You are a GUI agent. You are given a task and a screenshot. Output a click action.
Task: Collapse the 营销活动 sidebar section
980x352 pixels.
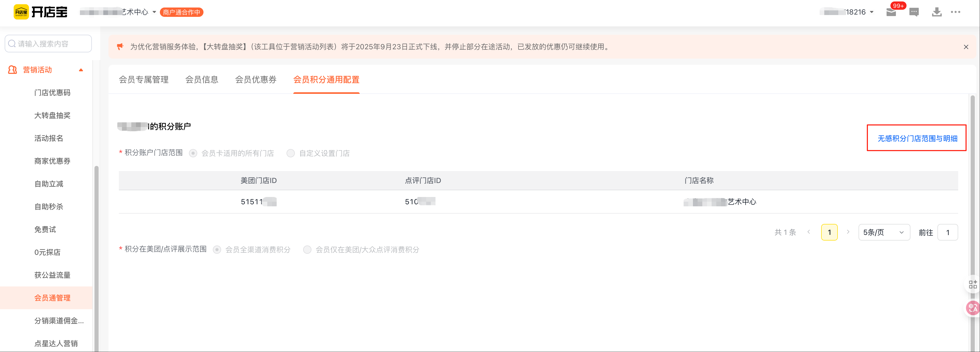point(81,70)
